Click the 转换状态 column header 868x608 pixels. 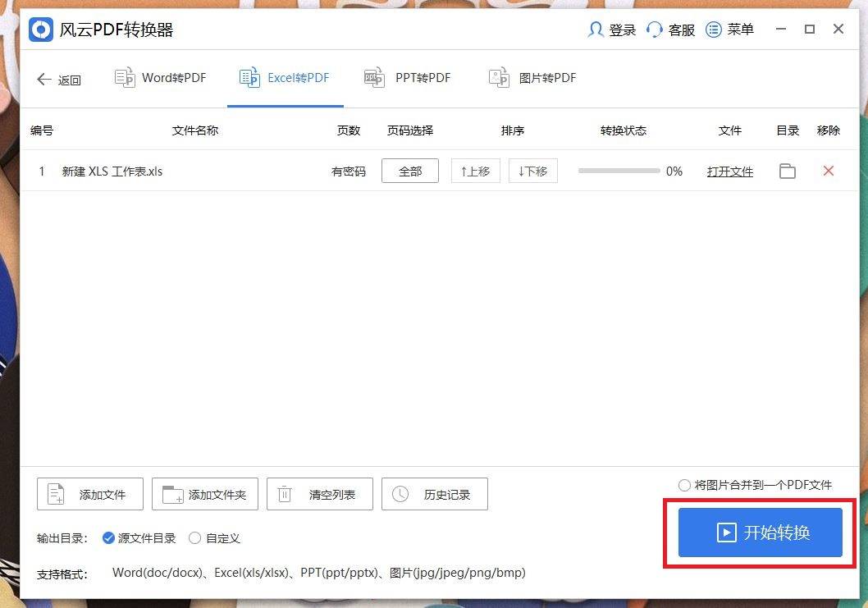[x=624, y=130]
